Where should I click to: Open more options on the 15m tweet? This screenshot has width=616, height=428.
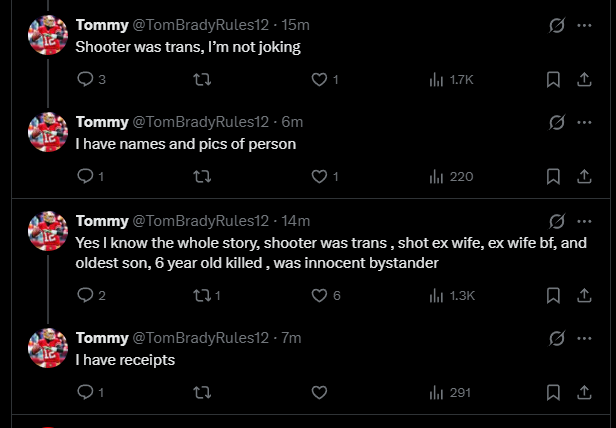[584, 25]
